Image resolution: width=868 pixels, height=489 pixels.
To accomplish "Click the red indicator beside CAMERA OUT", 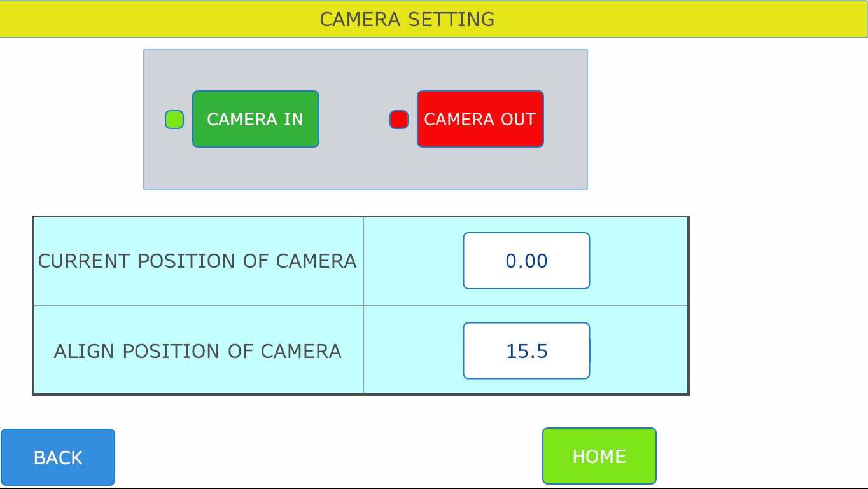I will click(399, 120).
